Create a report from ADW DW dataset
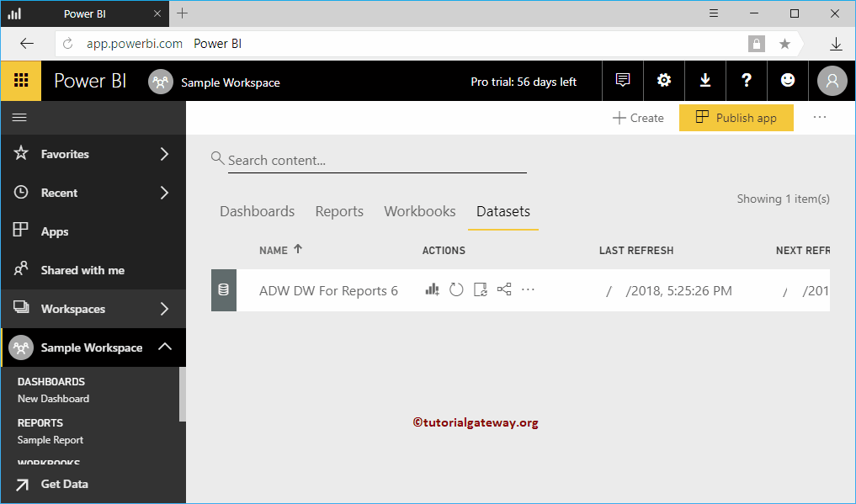The image size is (856, 504). coord(432,289)
